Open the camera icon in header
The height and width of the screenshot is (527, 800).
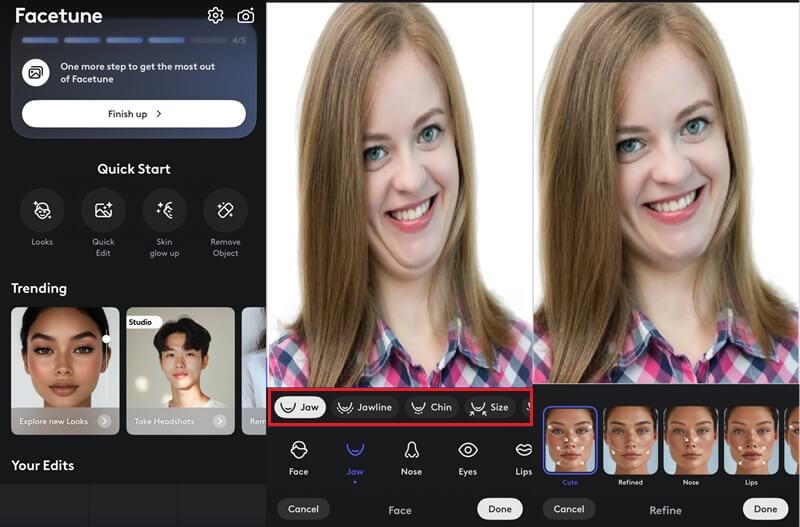(246, 16)
